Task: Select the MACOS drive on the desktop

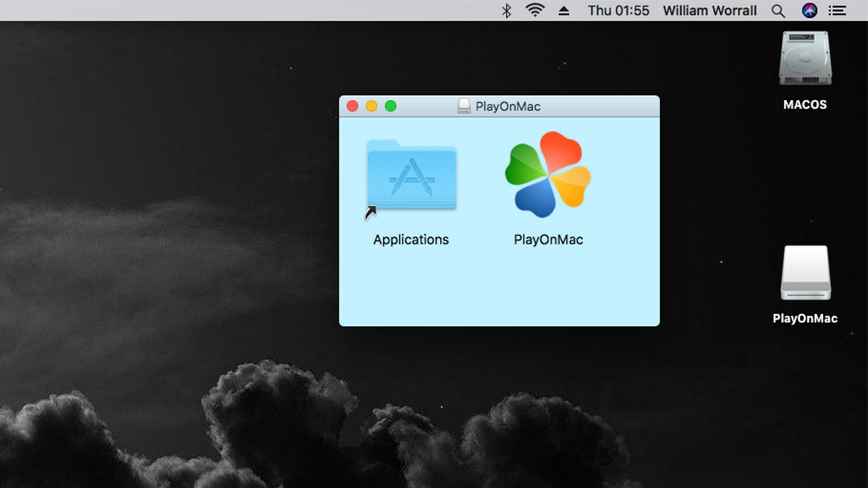Action: [805, 59]
